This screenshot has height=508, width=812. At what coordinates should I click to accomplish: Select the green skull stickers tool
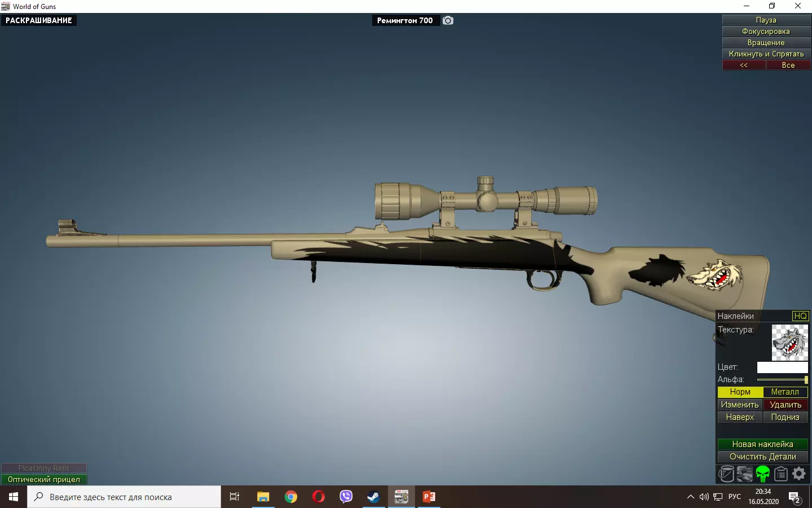click(x=763, y=474)
